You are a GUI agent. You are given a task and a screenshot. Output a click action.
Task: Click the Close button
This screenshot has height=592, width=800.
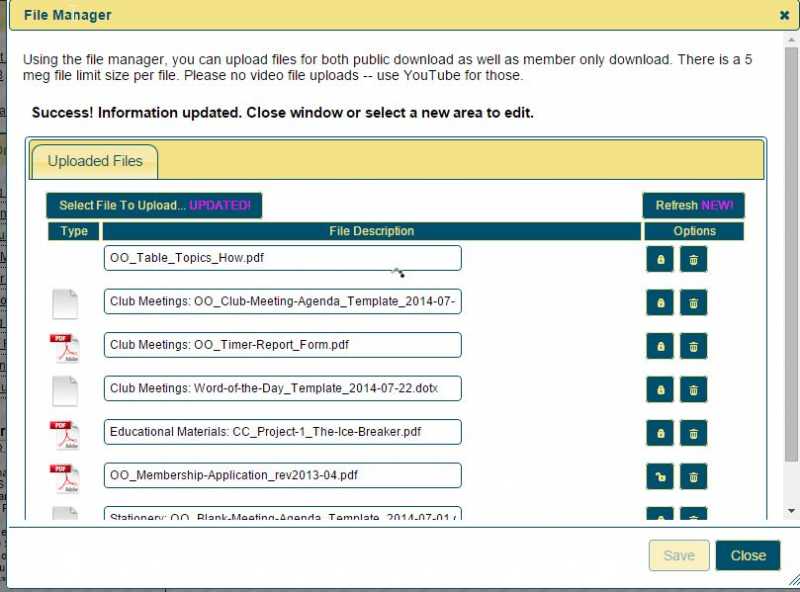click(x=748, y=555)
